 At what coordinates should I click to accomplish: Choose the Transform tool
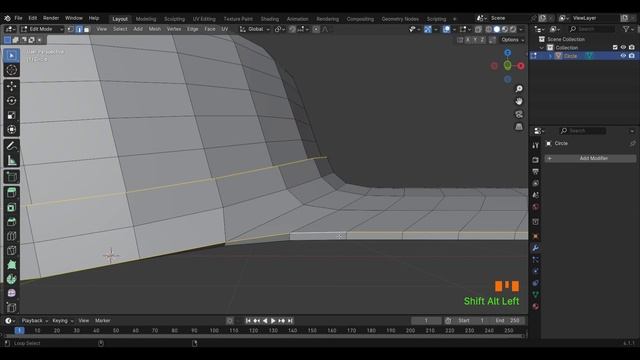(x=11, y=130)
